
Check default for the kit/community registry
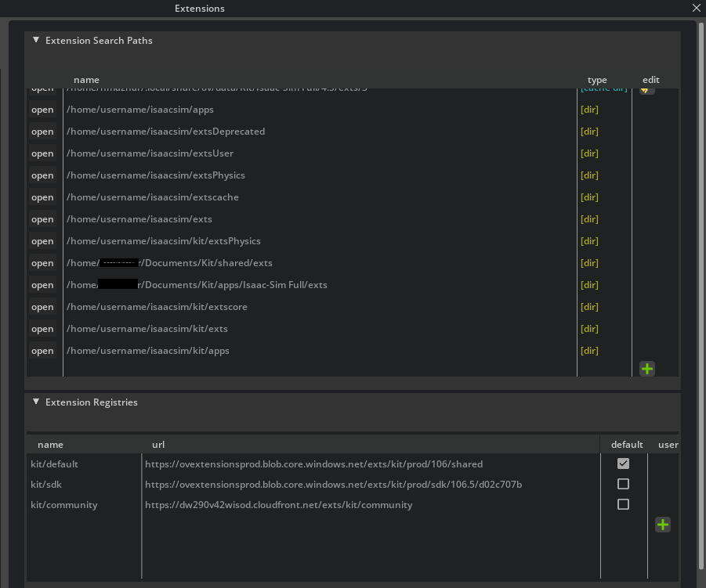pyautogui.click(x=623, y=503)
